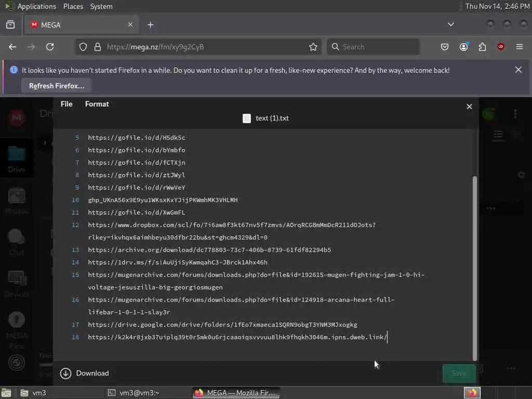532x399 pixels.
Task: Close the MEGA browser tab
Action: pyautogui.click(x=130, y=25)
